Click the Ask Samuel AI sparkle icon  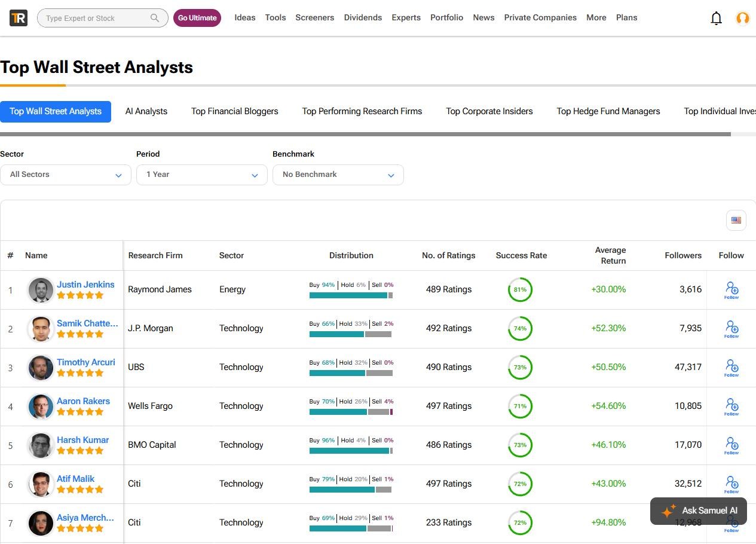[668, 511]
